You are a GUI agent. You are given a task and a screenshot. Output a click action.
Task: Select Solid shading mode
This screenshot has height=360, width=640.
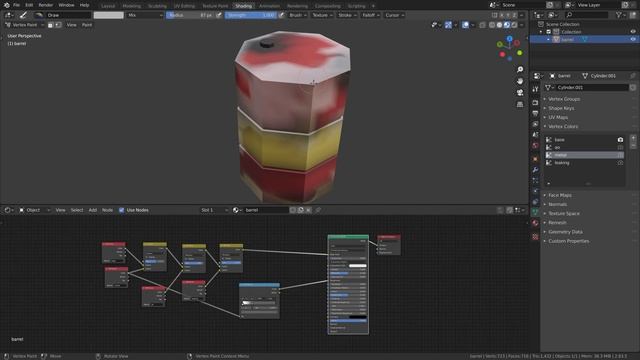tap(499, 25)
